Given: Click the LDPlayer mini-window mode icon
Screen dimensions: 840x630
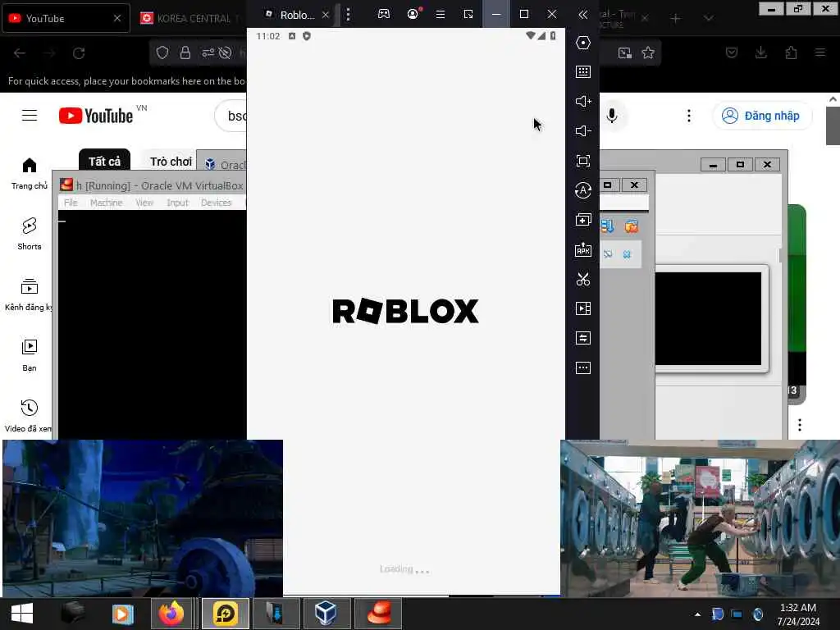Looking at the screenshot, I should 468,15.
